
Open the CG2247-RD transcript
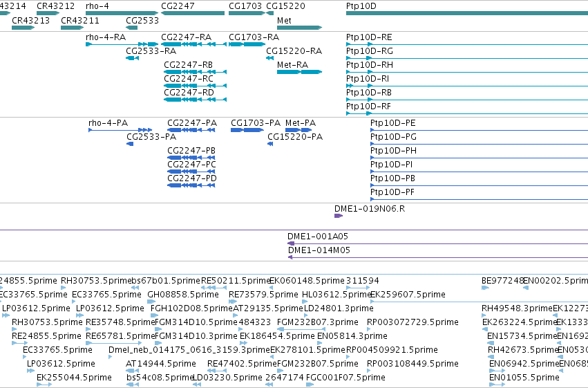tap(196, 100)
